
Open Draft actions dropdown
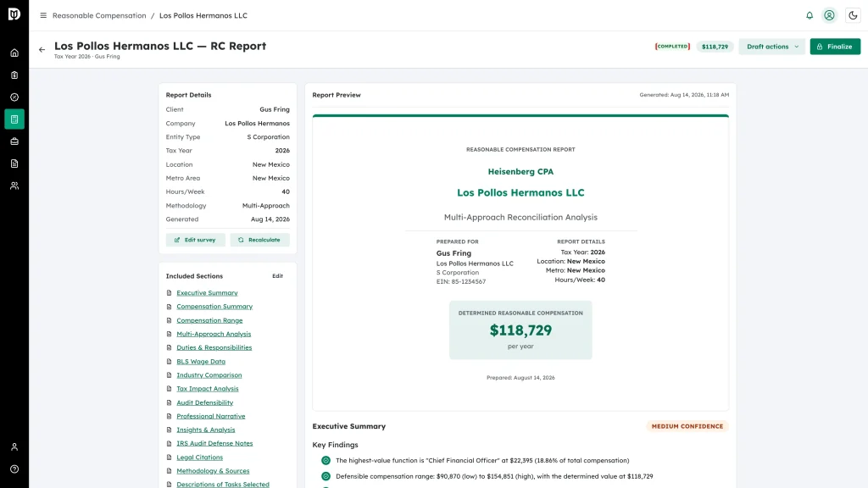[771, 47]
